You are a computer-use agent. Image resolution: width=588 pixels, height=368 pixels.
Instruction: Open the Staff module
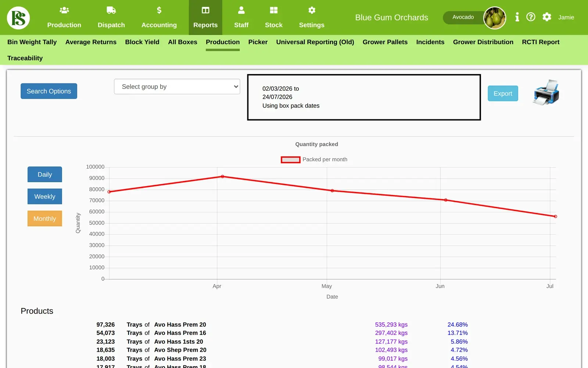click(241, 17)
